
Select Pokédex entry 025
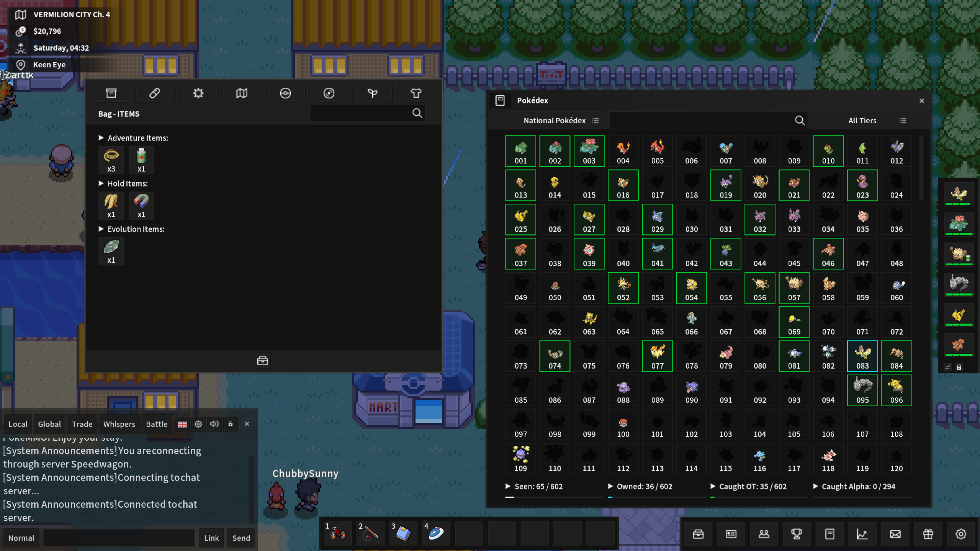click(520, 219)
